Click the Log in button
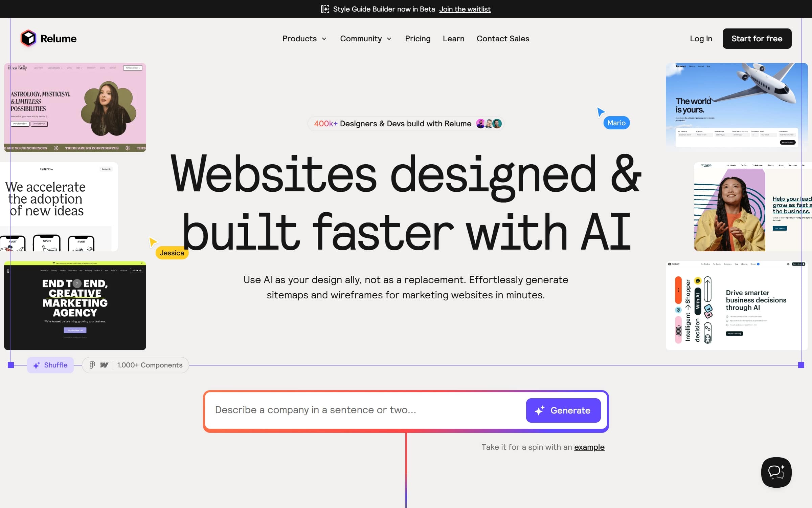The image size is (812, 508). [x=700, y=39]
